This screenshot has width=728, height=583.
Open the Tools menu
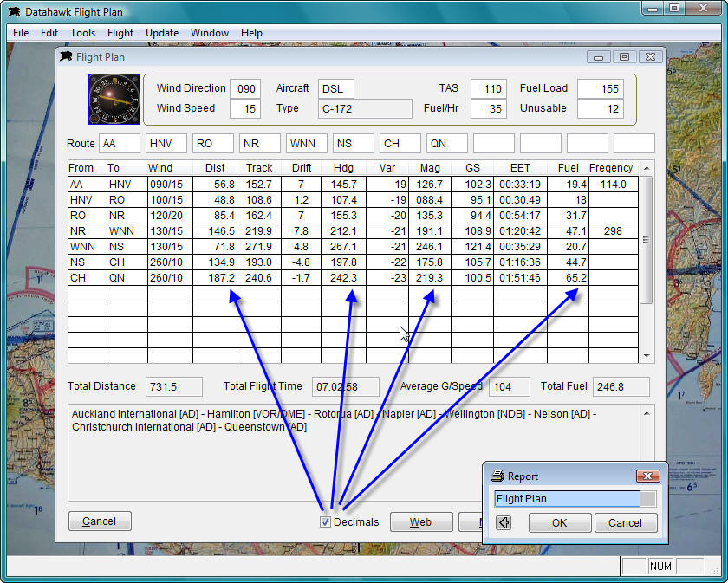83,33
